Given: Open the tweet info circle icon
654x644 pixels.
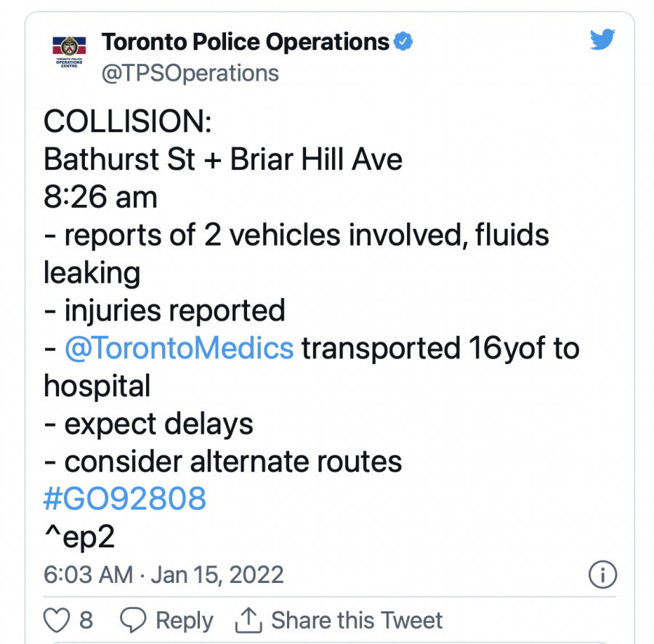Looking at the screenshot, I should [602, 575].
